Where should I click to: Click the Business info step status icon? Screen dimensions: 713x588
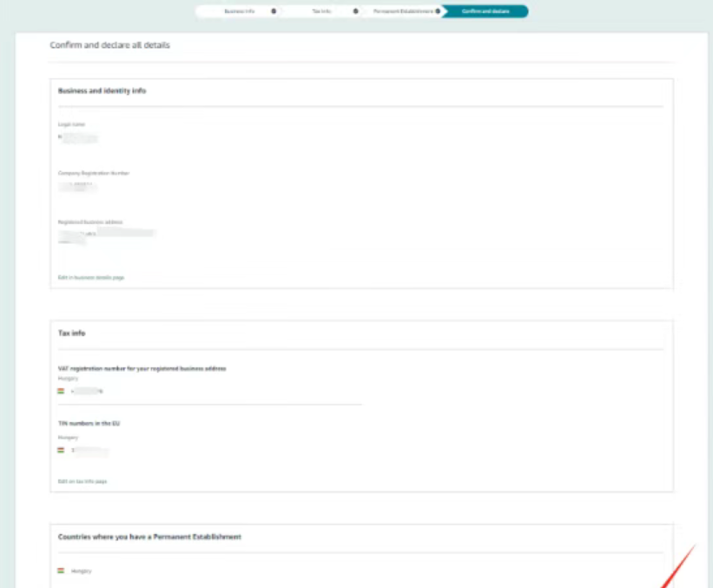tap(274, 11)
